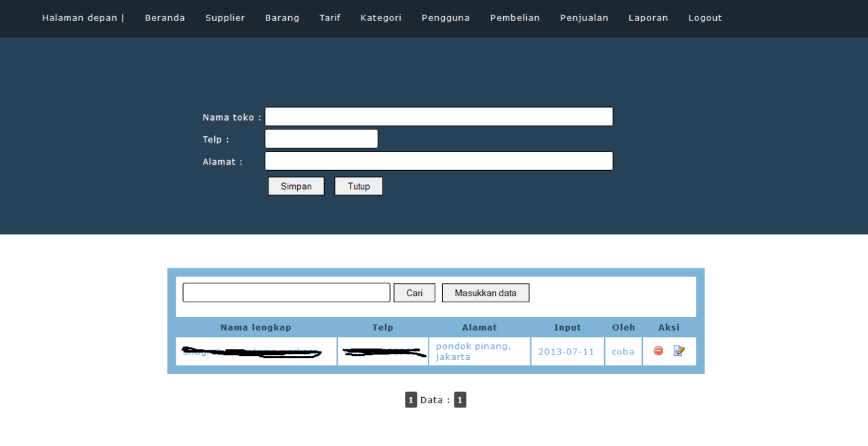Open Penjualan in the navigation bar
868x446 pixels.
point(584,18)
